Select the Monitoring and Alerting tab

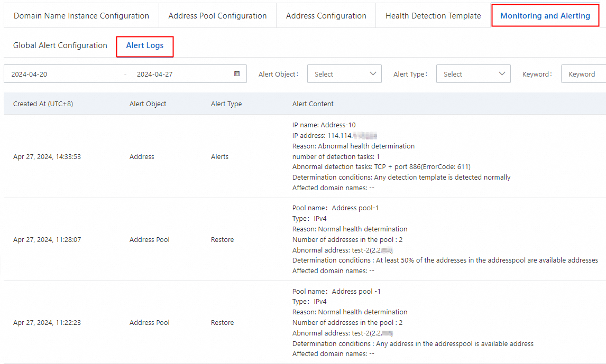[545, 16]
